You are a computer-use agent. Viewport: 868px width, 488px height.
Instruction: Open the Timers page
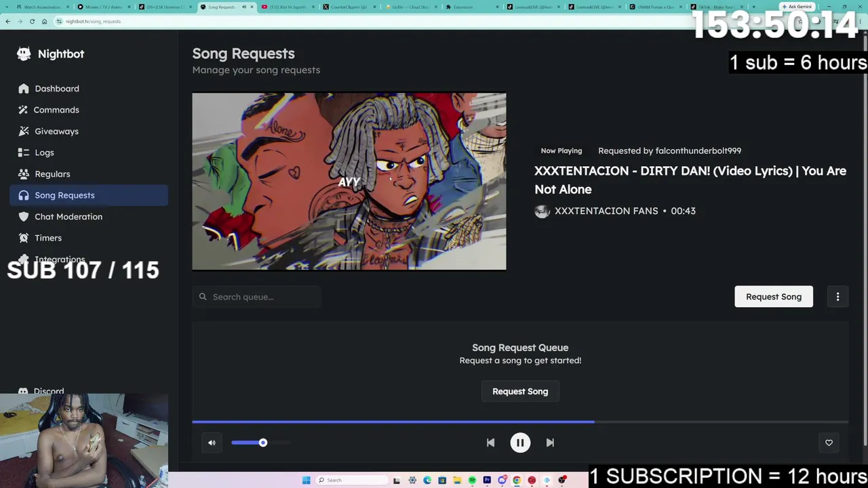pos(89,238)
